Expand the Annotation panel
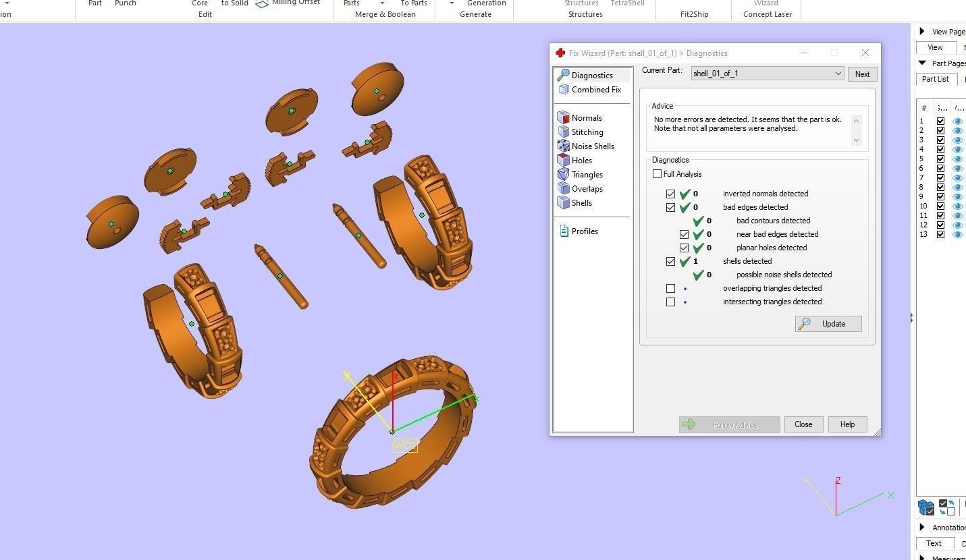 point(923,527)
